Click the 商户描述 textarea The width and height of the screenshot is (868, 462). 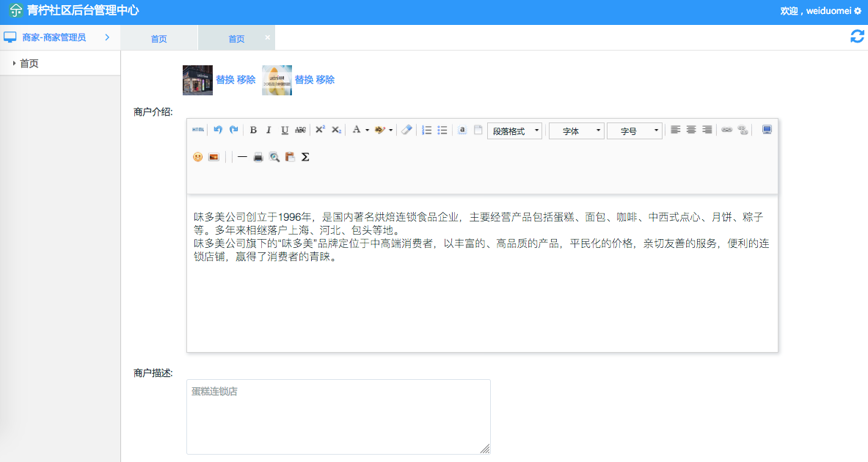(x=338, y=417)
